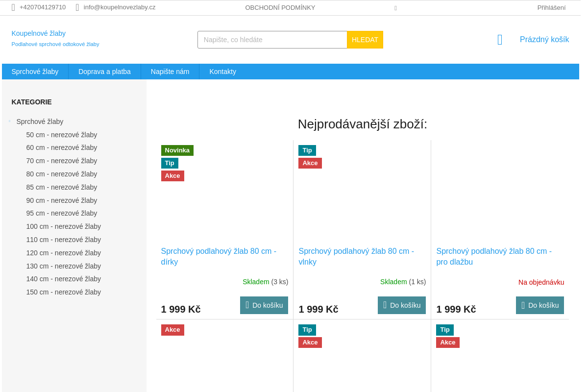
Task: Click the KATEGORIE sidebar heading
Action: 32,102
